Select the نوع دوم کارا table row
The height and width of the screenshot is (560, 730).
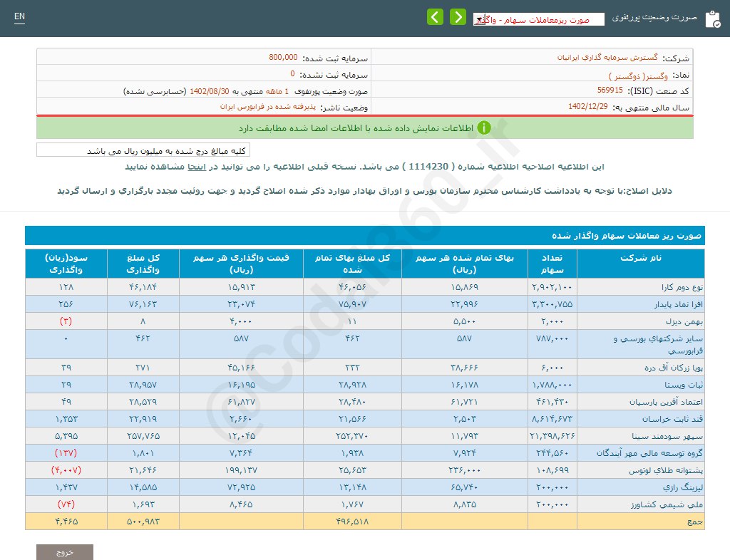point(640,286)
